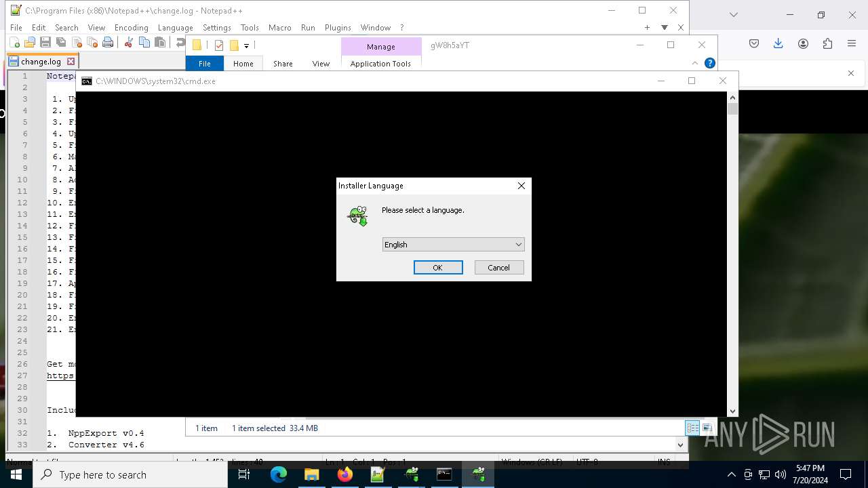Close the Installer Language dialog
868x488 pixels.
(521, 186)
